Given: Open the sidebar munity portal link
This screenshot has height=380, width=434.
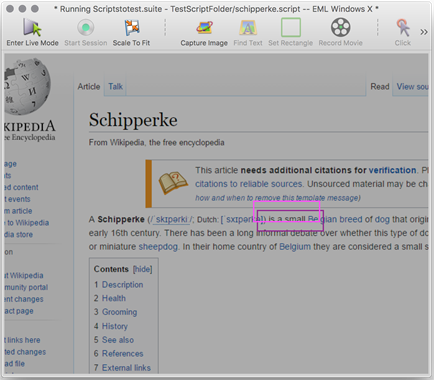Looking at the screenshot, I should 26,287.
